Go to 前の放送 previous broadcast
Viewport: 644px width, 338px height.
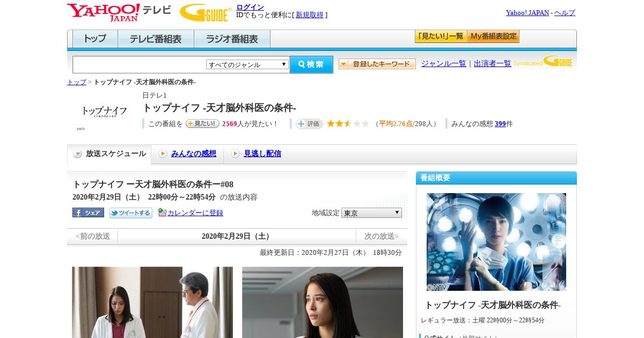[92, 236]
